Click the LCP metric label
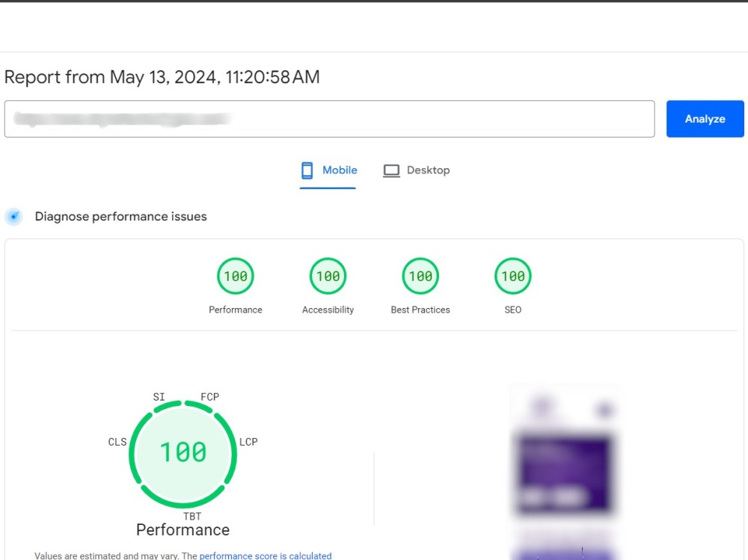748x560 pixels. pos(248,442)
